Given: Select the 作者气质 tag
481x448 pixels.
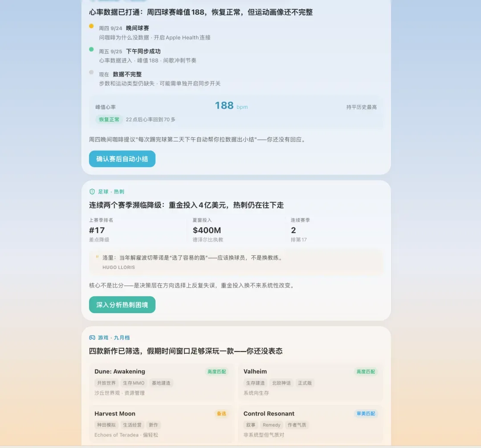Looking at the screenshot, I should (297, 425).
